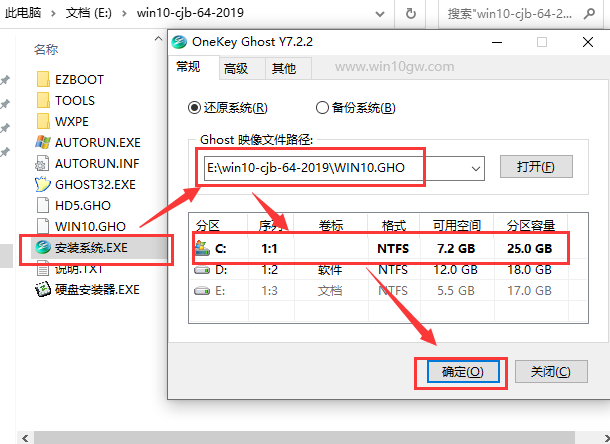610x444 pixels.
Task: Click the WXPE folder icon
Action: coord(43,121)
